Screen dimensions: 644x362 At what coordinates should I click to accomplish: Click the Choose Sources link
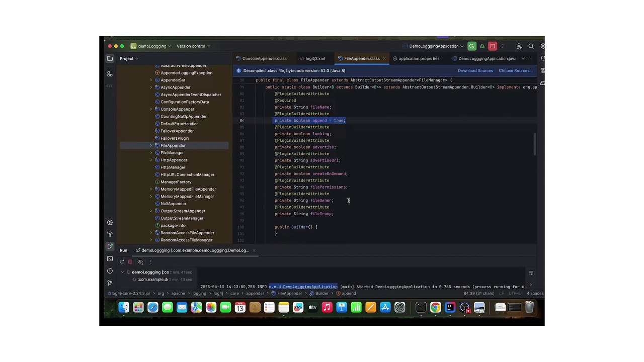click(515, 71)
